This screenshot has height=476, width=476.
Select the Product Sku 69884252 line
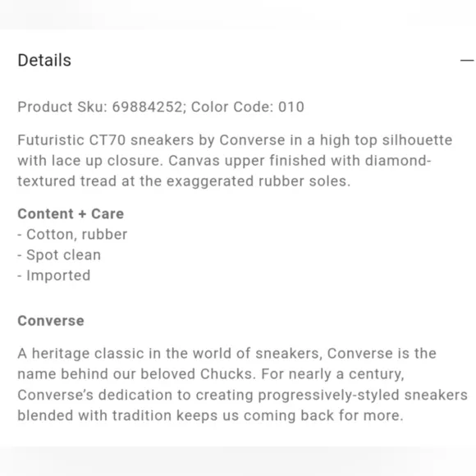click(161, 107)
